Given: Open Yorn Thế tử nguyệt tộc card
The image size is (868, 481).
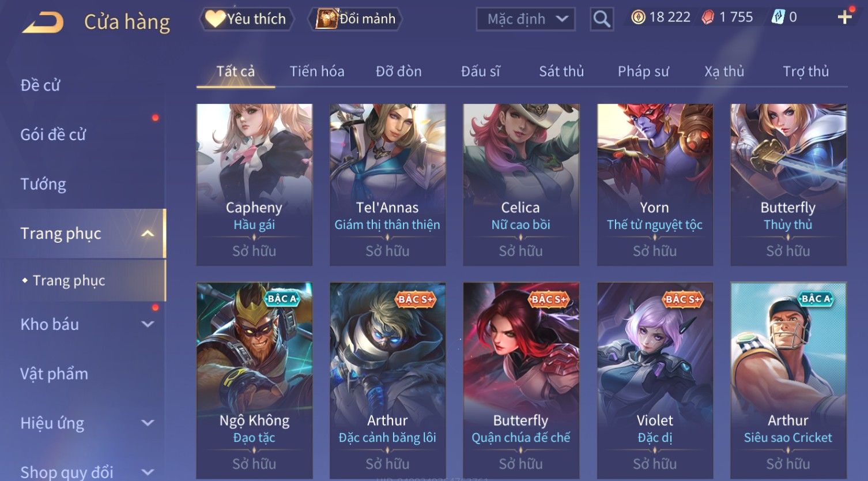Looking at the screenshot, I should pyautogui.click(x=655, y=185).
